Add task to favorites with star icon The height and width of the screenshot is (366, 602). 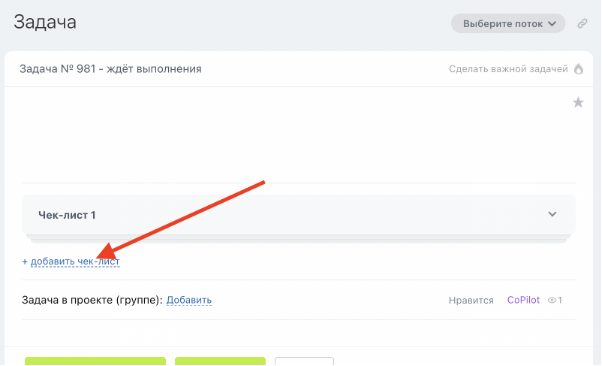578,103
